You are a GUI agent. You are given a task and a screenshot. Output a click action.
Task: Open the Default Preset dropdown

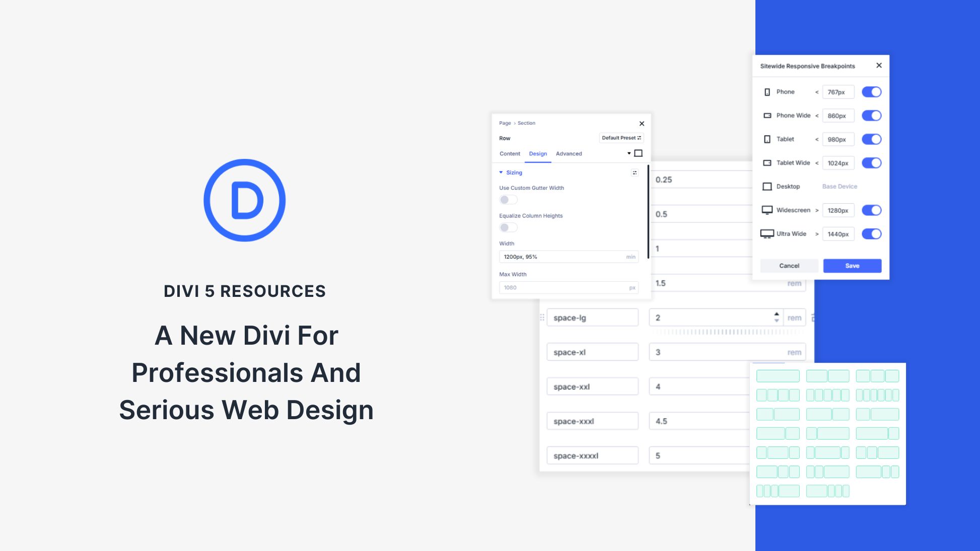[621, 137]
